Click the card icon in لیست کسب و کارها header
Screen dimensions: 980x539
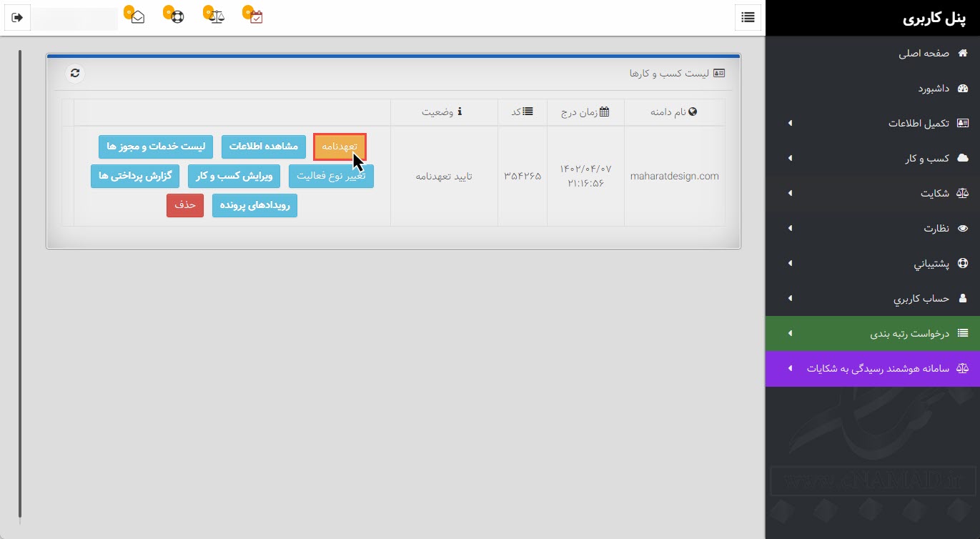click(719, 73)
